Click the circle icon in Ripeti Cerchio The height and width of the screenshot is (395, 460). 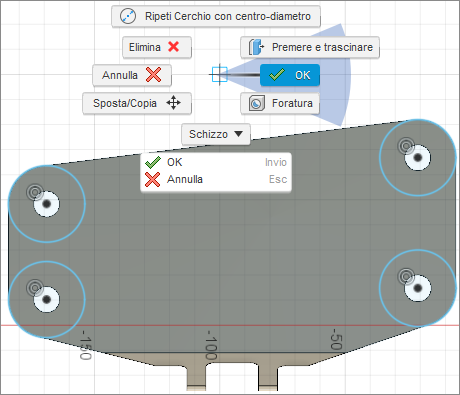click(128, 16)
